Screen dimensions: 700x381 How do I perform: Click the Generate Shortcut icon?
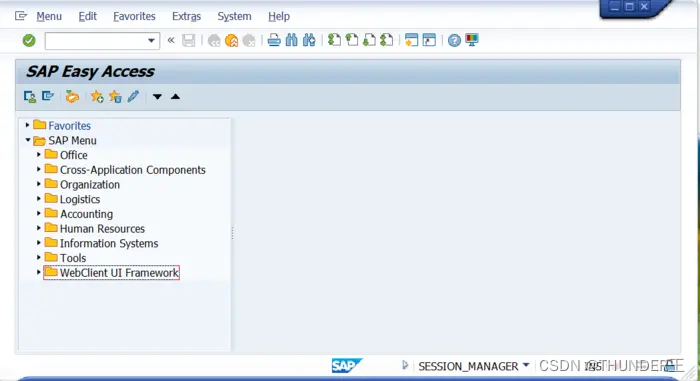(x=429, y=40)
